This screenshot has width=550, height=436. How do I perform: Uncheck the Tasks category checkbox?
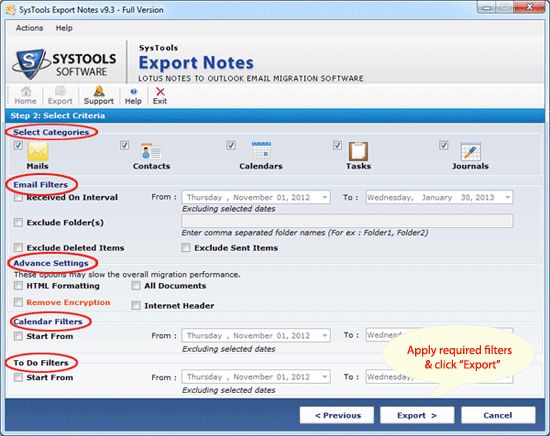coord(337,145)
